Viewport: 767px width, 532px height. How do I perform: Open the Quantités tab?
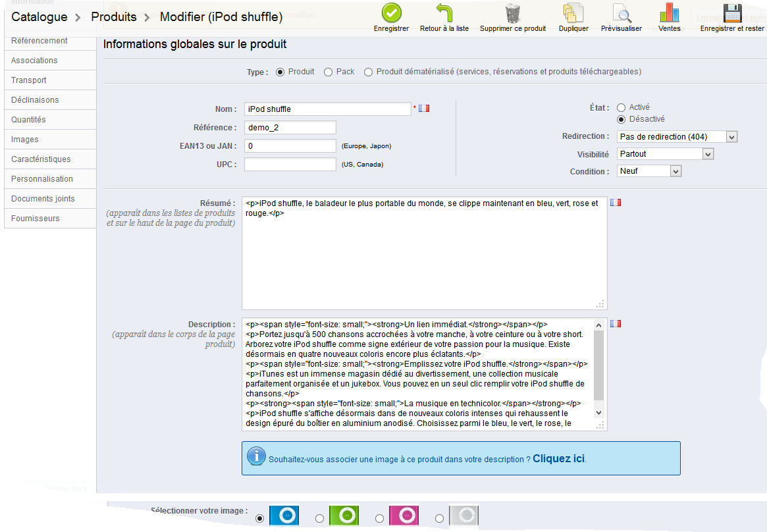[x=50, y=120]
